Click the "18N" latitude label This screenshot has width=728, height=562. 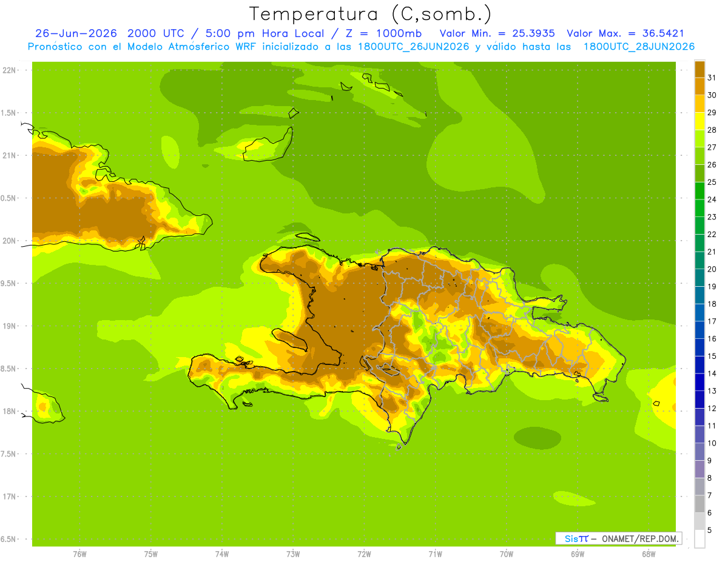coord(10,411)
